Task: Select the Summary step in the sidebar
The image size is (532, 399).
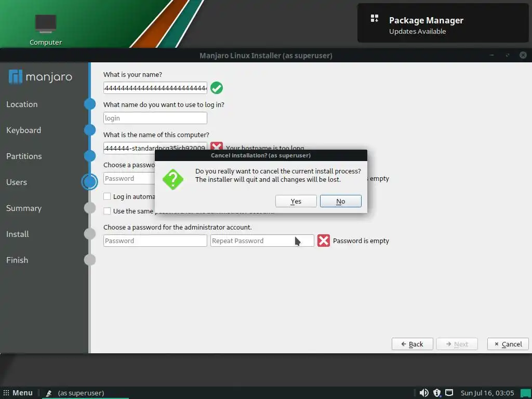Action: click(x=24, y=208)
